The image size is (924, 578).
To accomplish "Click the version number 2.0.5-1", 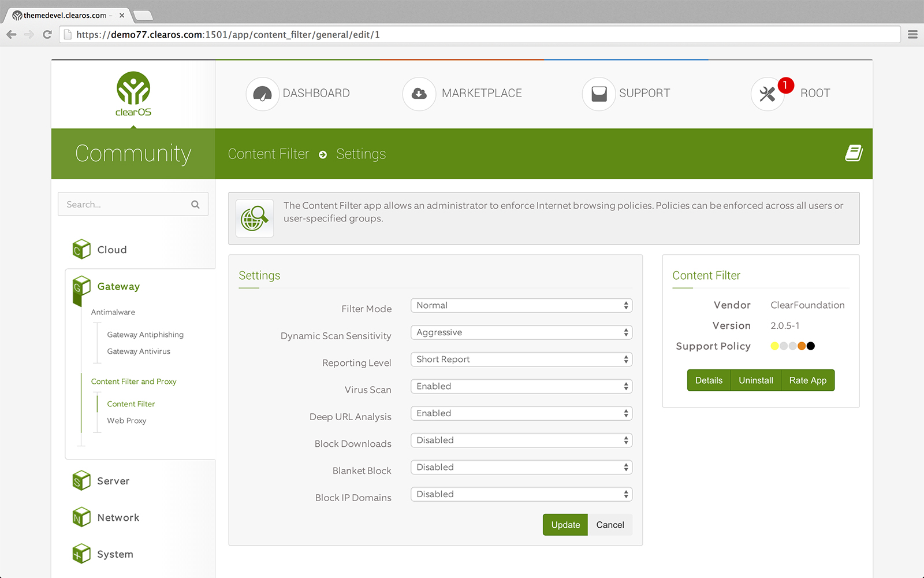I will point(785,326).
